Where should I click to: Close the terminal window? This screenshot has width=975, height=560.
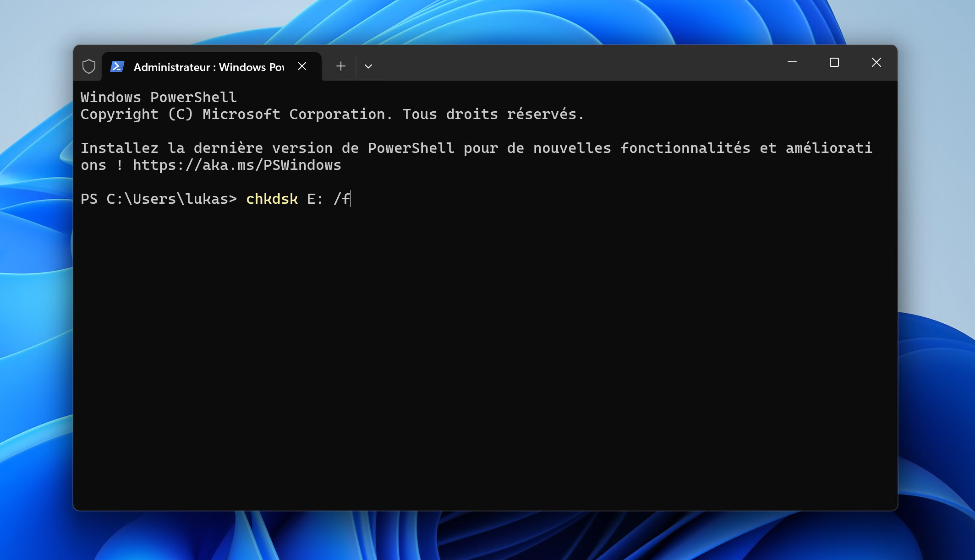point(876,62)
